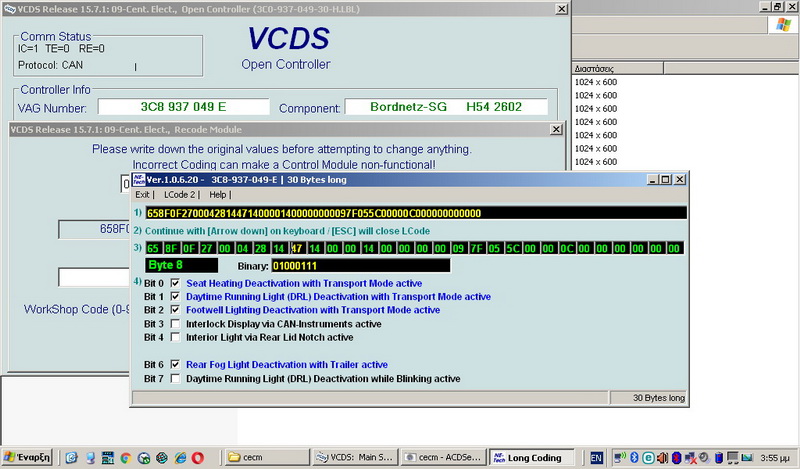Open the Help menu in LCode

pos(217,194)
